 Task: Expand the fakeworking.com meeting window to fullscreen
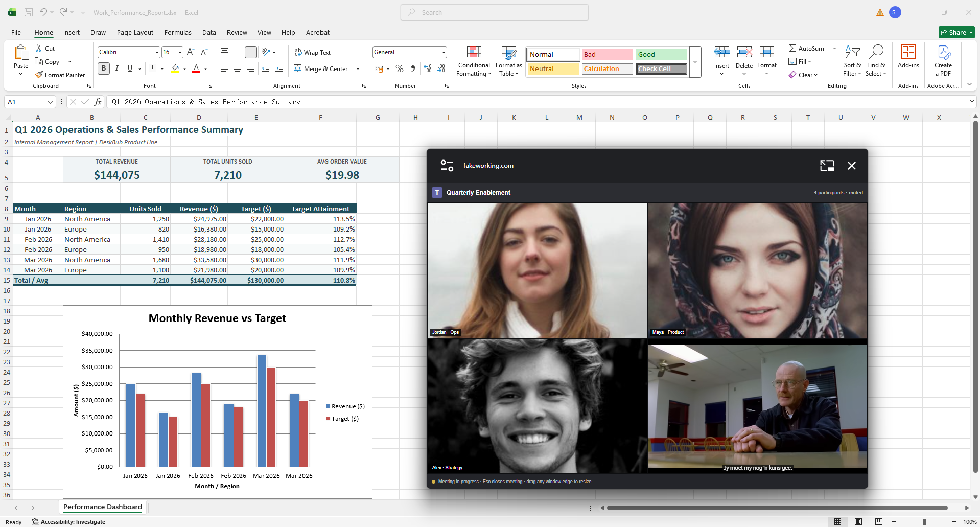827,165
